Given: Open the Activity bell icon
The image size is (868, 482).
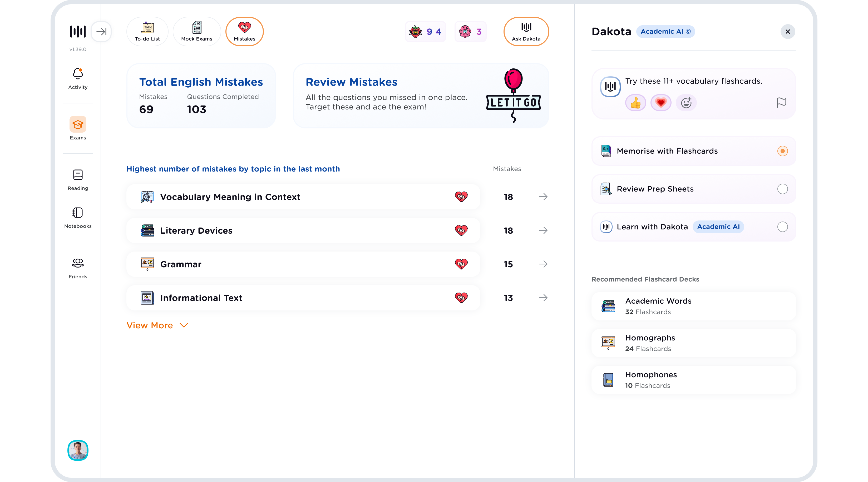Looking at the screenshot, I should (78, 73).
